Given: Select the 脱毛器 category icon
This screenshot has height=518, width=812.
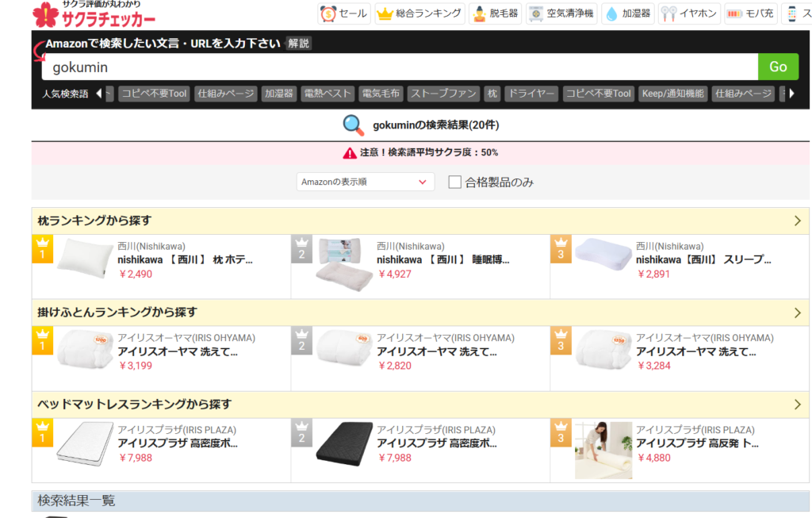Looking at the screenshot, I should pos(495,13).
